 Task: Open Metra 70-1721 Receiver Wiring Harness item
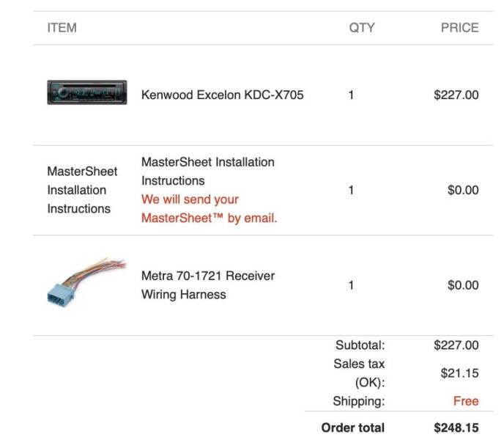click(208, 285)
